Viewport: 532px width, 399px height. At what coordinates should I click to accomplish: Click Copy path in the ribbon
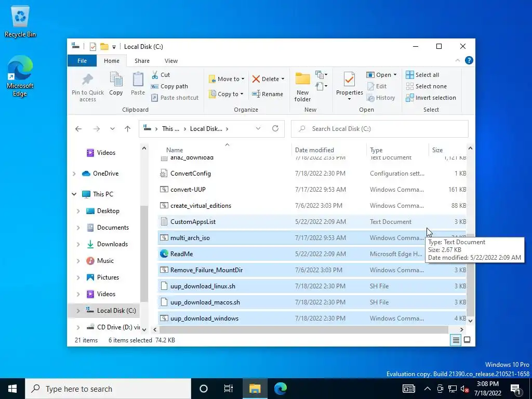(170, 86)
